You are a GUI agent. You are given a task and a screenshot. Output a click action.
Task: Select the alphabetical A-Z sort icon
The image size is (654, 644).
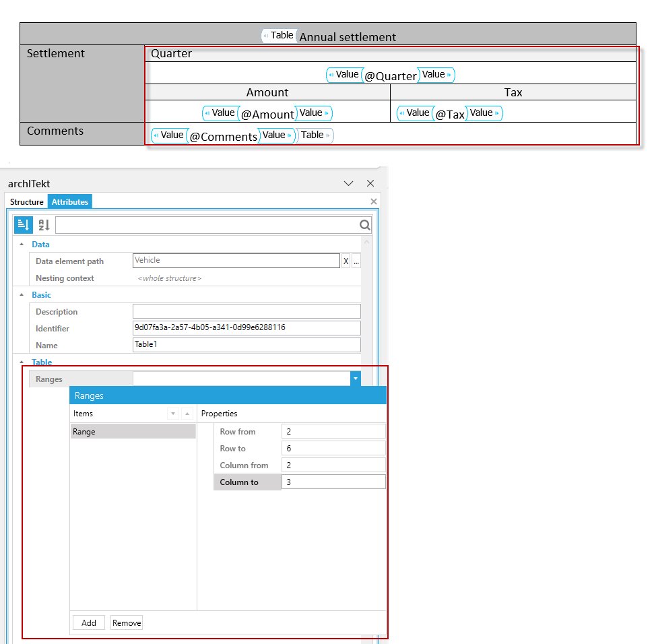[44, 225]
